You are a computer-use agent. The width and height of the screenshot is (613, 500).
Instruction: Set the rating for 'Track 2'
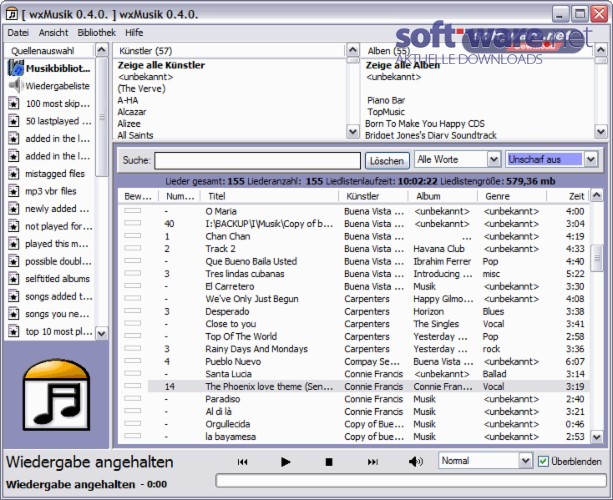click(133, 248)
